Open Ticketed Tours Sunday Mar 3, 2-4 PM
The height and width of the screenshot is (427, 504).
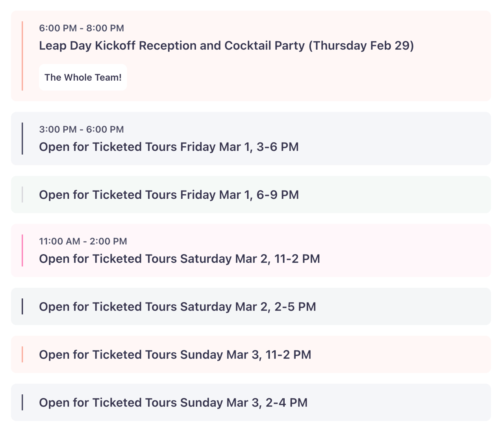pos(173,403)
